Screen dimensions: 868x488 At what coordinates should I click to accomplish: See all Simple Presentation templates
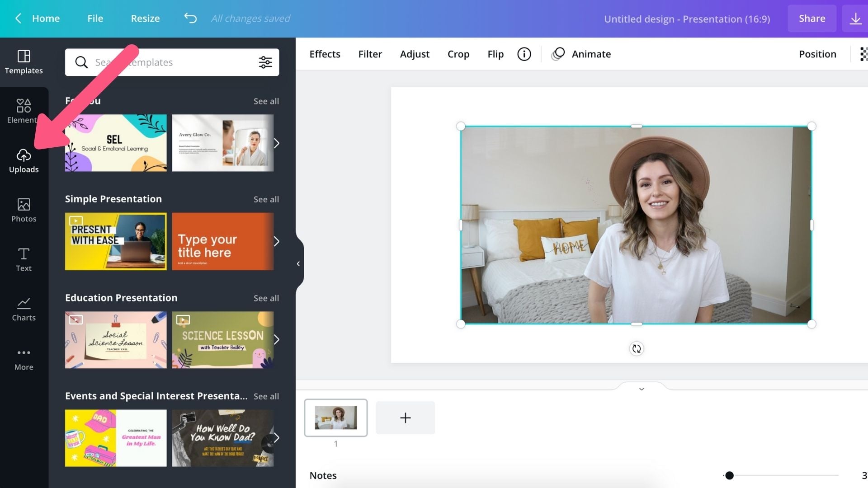266,199
